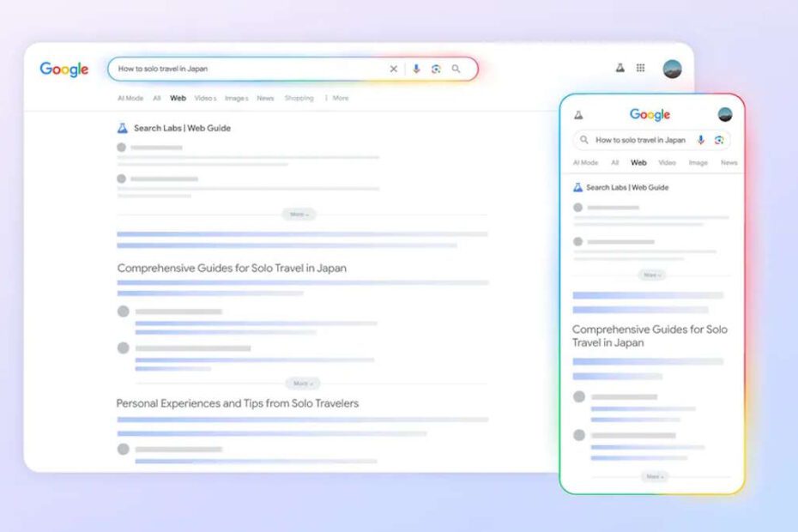Select the News tab in the mobile view
Screen dimensions: 798x532
728,162
